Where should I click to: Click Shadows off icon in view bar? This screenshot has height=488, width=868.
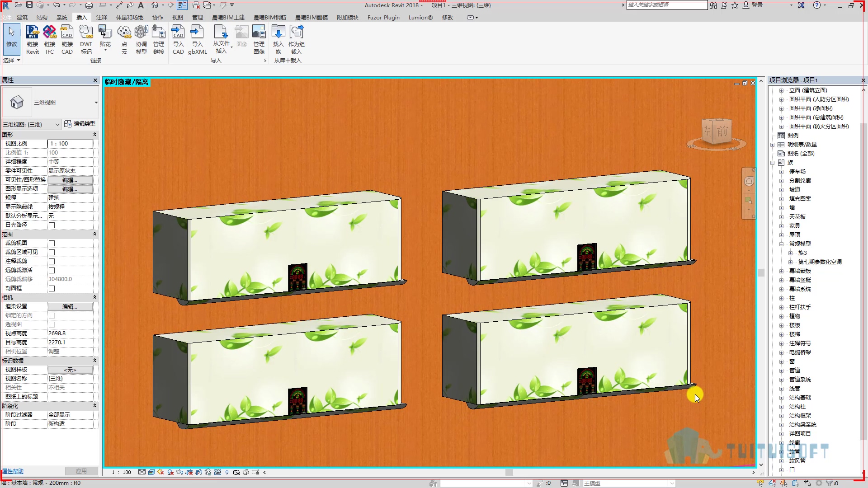(x=170, y=472)
